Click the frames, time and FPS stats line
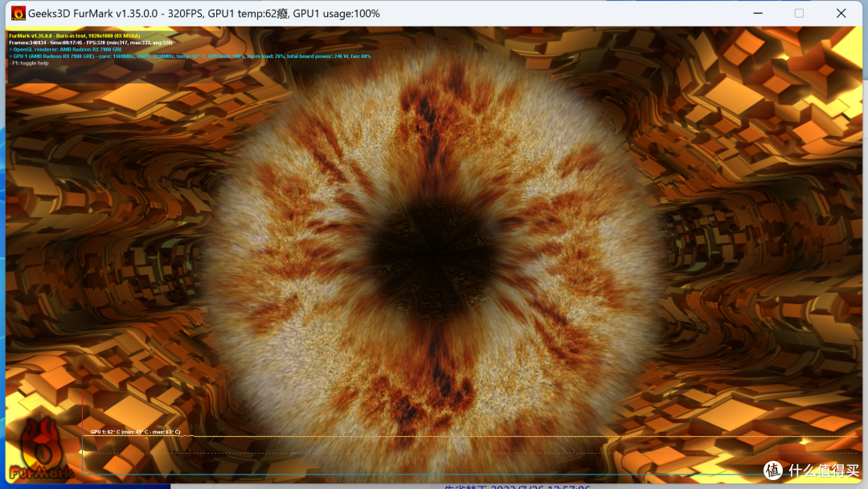The height and width of the screenshot is (489, 868). 91,43
